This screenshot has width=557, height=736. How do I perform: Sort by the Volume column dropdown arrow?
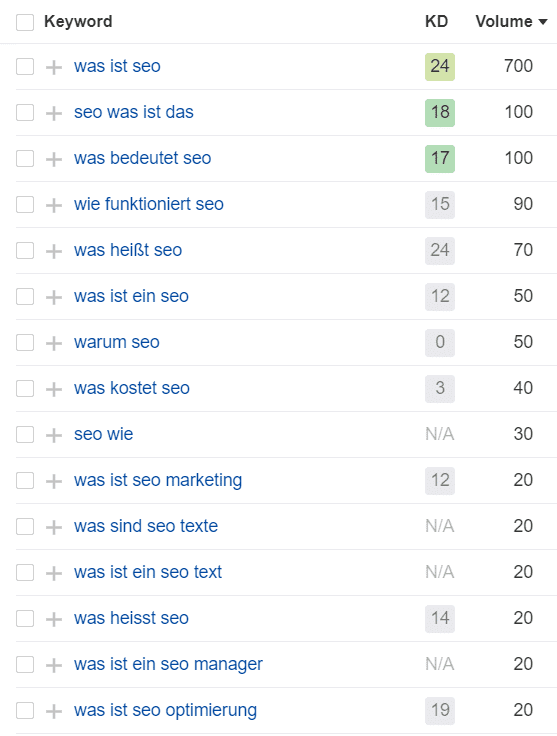543,22
